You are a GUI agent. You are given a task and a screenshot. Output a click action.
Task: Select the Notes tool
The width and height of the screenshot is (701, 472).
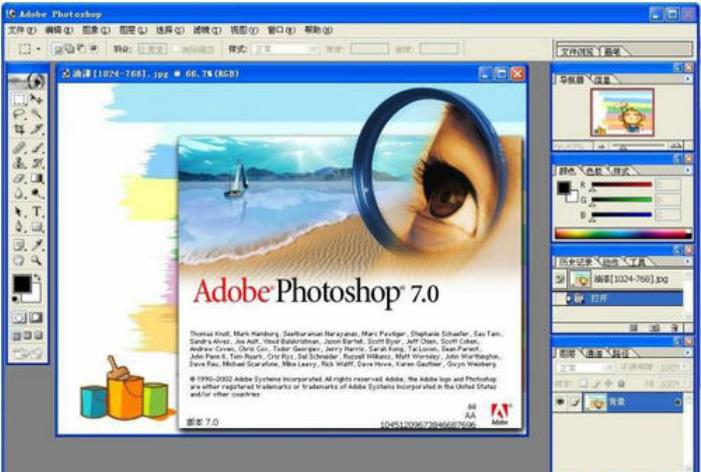pos(19,244)
